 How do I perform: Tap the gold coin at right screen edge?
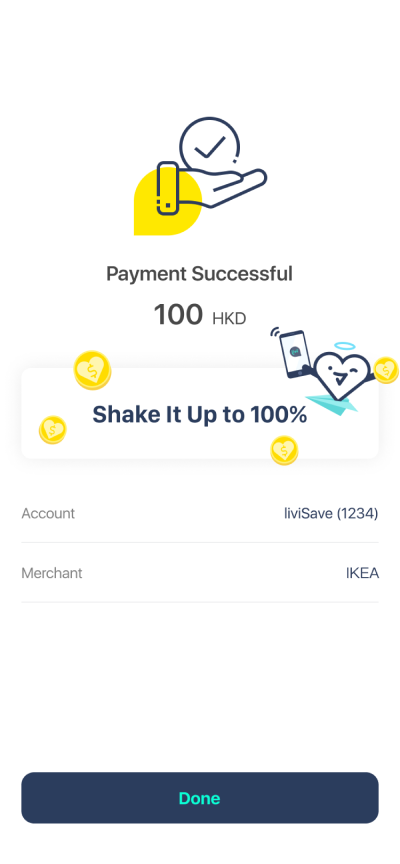386,370
